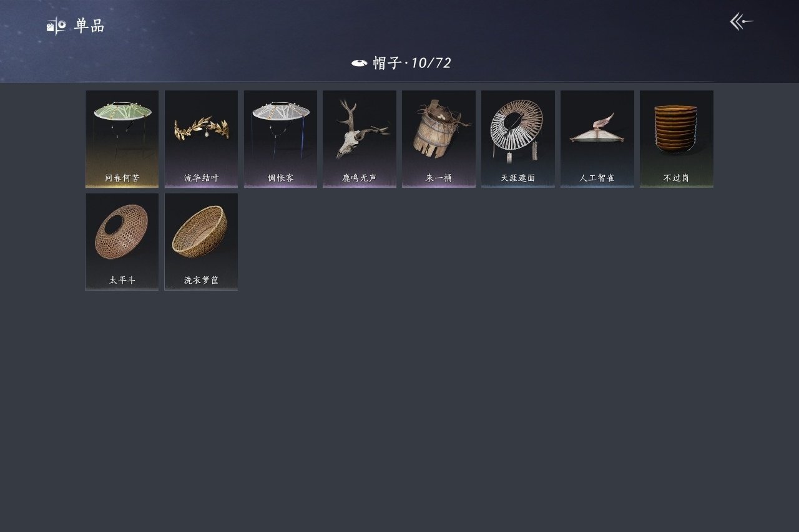Pick the stacked bowls 不过岗
This screenshot has width=799, height=532.
click(x=677, y=138)
